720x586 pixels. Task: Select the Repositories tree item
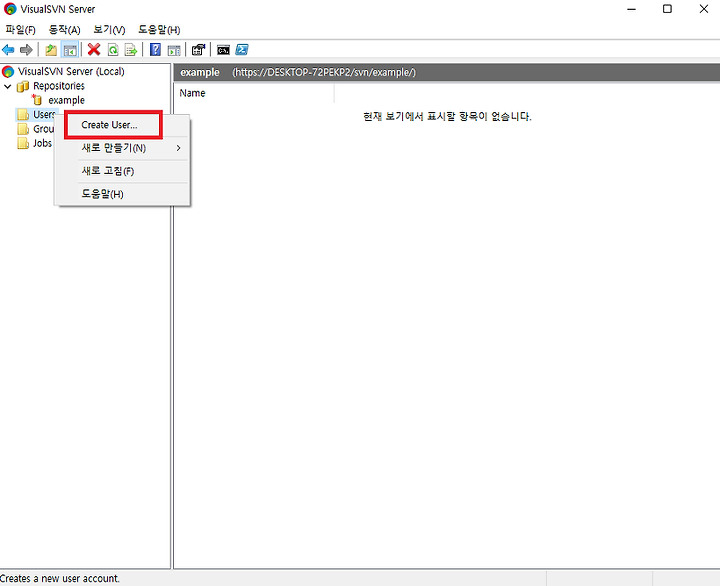click(59, 86)
